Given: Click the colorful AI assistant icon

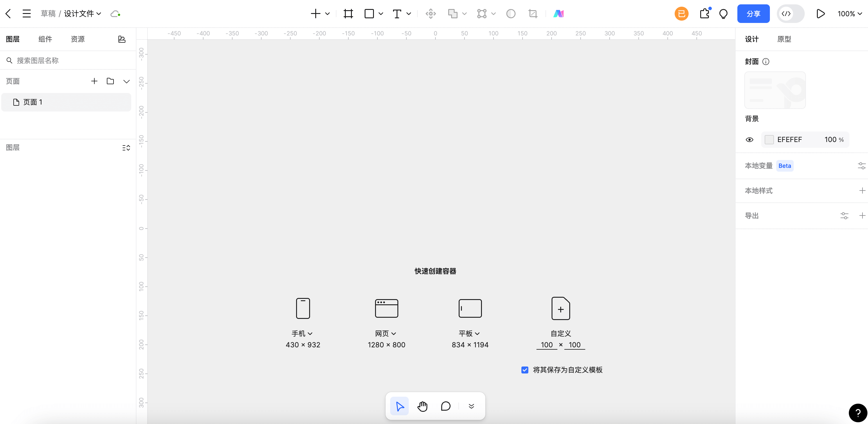Looking at the screenshot, I should [558, 14].
